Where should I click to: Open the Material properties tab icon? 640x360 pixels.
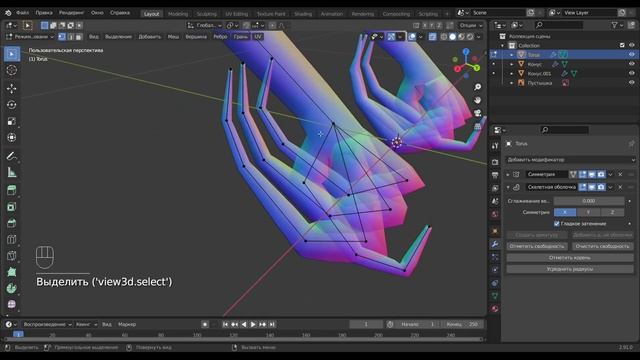pos(495,309)
